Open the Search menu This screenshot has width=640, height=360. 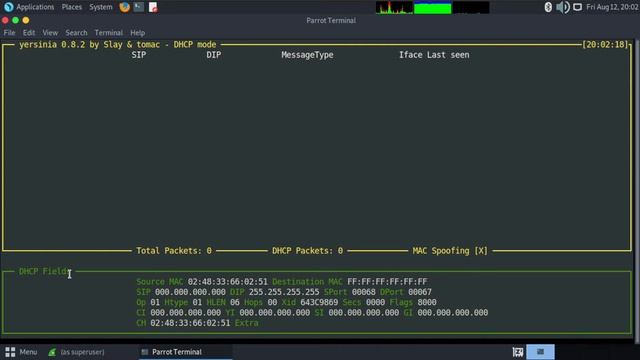(x=76, y=33)
